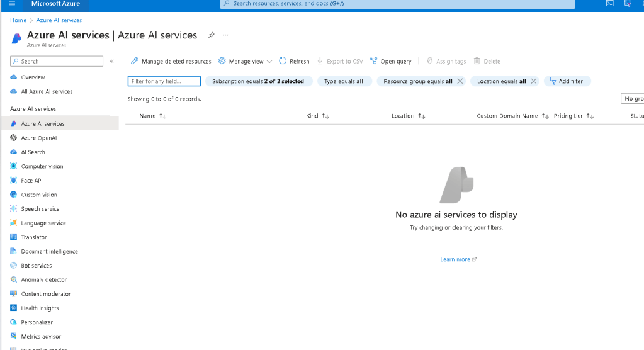Click the Anomaly detector icon

click(x=14, y=279)
